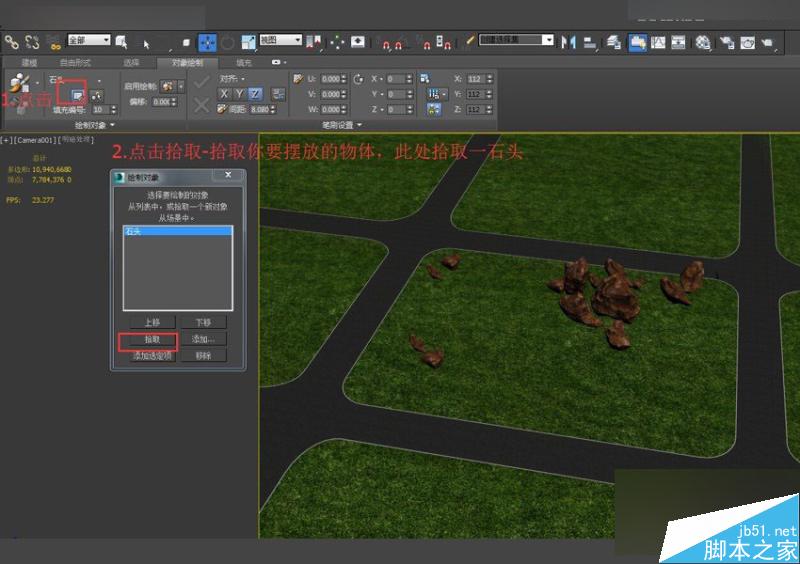Increment the 填充编号 spinner value
The height and width of the screenshot is (564, 800).
coord(114,107)
